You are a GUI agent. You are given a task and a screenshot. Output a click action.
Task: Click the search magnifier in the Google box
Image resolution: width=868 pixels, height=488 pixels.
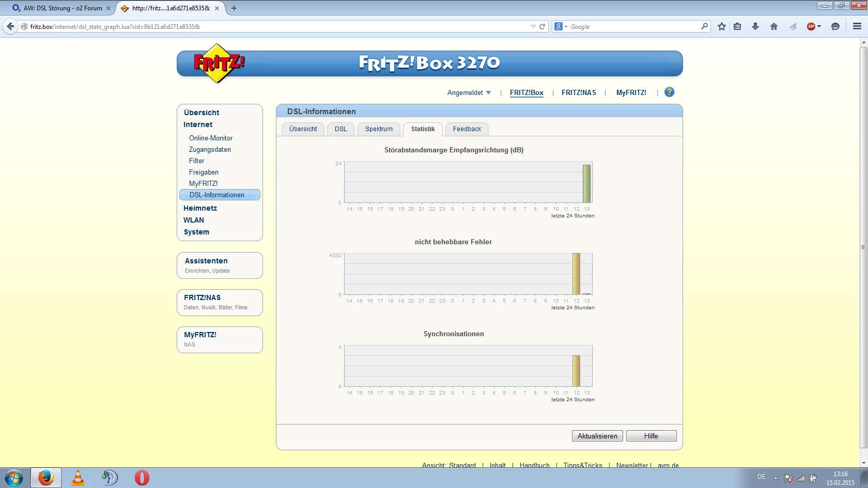[704, 26]
